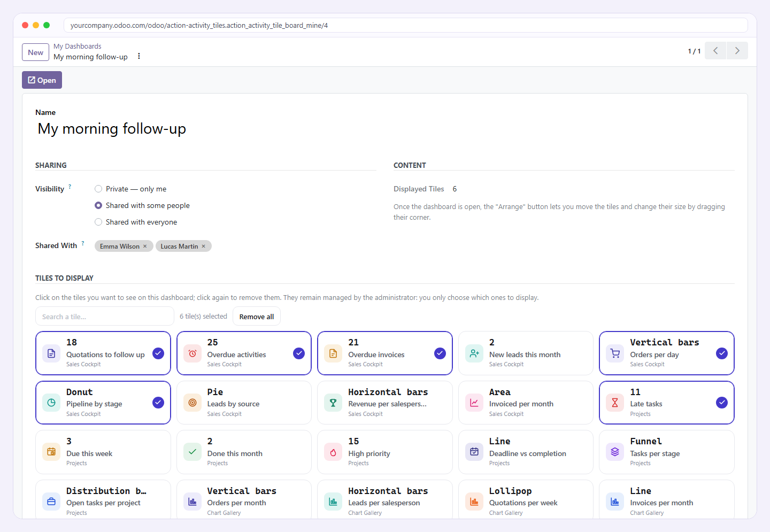This screenshot has width=770, height=532.
Task: Click the Leads per salesperson bar chart icon
Action: point(333,502)
